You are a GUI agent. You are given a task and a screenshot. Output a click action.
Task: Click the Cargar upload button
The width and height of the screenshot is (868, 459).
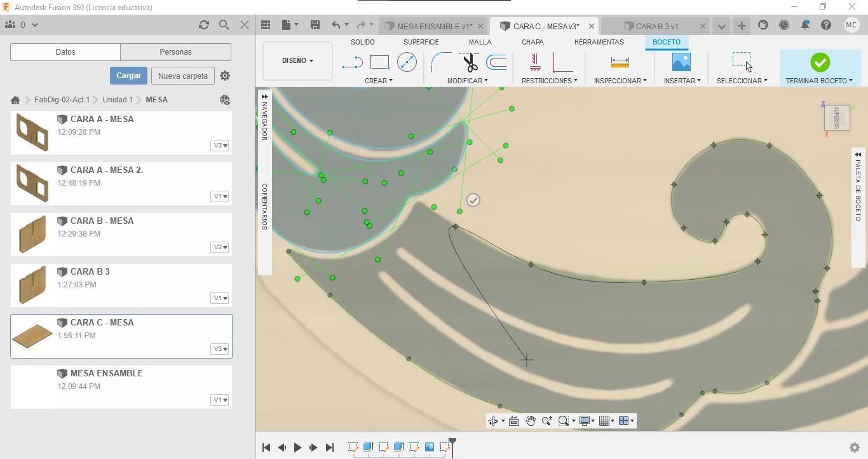(x=128, y=76)
